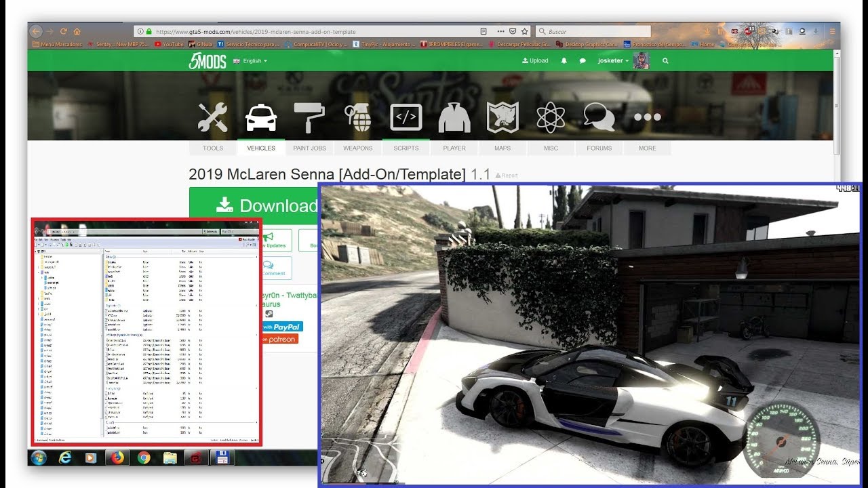Click the browser forward arrow
Image resolution: width=868 pixels, height=488 pixels.
[x=50, y=31]
